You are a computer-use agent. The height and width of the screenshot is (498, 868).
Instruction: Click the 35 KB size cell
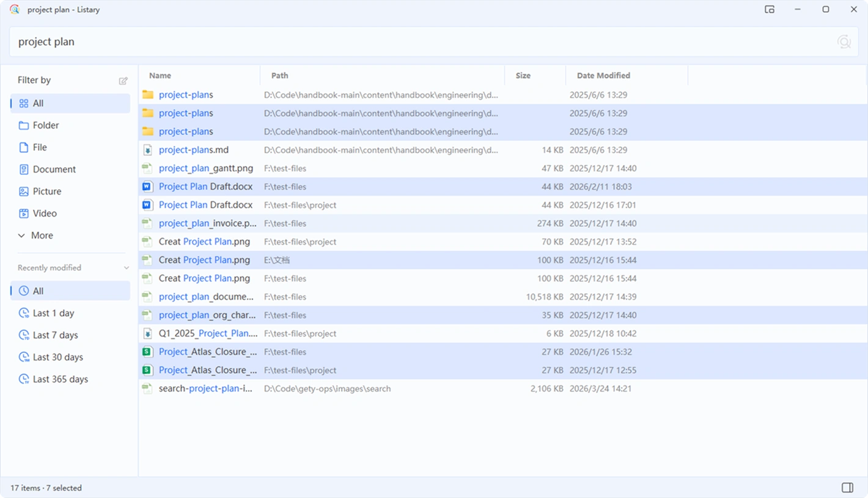pos(553,315)
